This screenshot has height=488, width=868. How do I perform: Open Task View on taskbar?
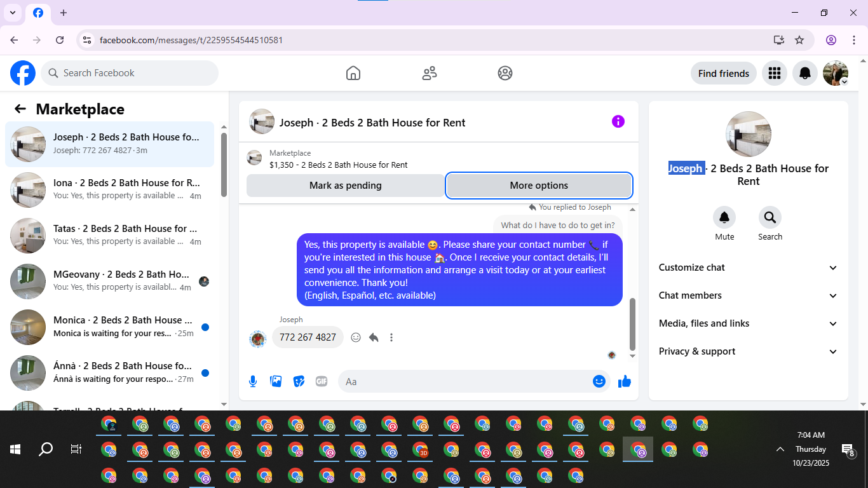(x=76, y=449)
